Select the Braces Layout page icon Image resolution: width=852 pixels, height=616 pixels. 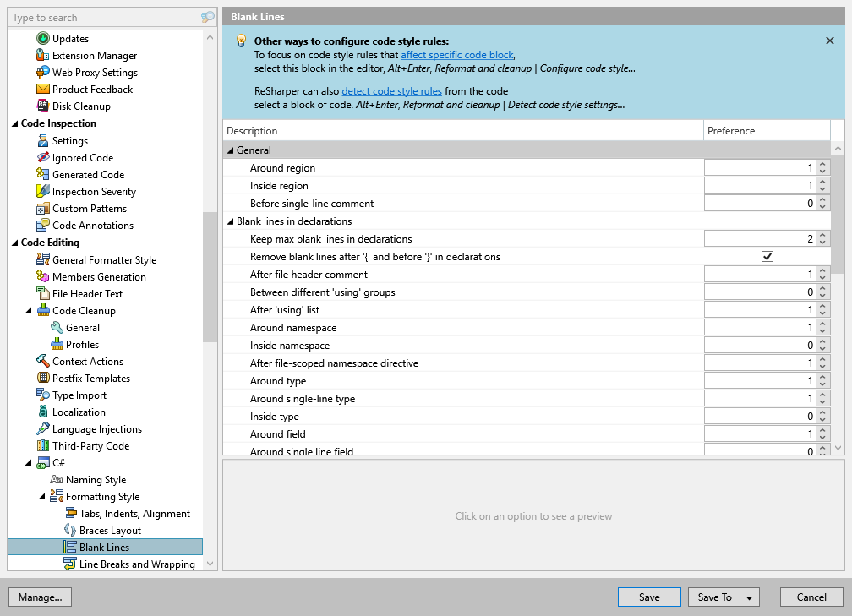pos(69,530)
